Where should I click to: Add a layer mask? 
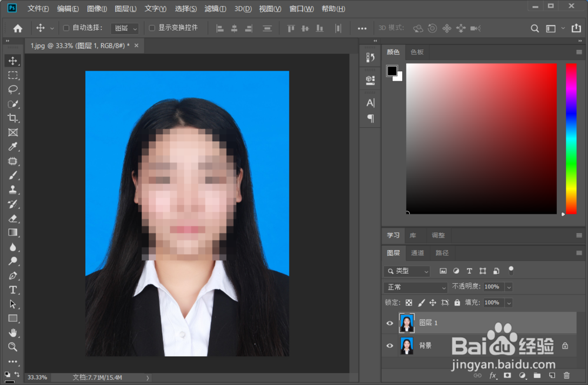(x=507, y=375)
